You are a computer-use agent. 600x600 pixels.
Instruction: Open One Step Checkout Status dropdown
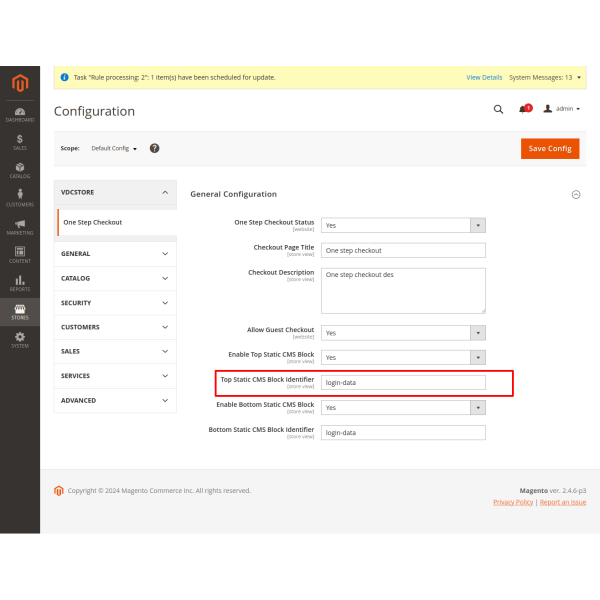tap(403, 225)
